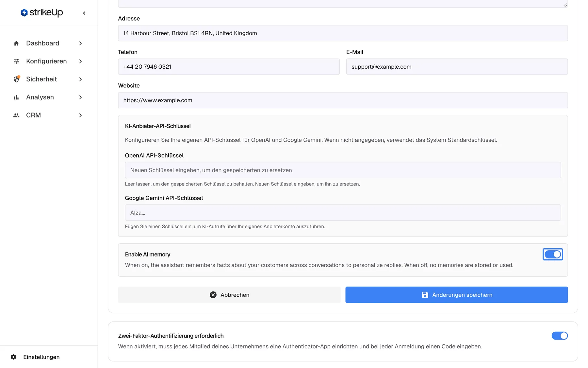588x368 pixels.
Task: Click the strikeUp logo
Action: coord(41,13)
